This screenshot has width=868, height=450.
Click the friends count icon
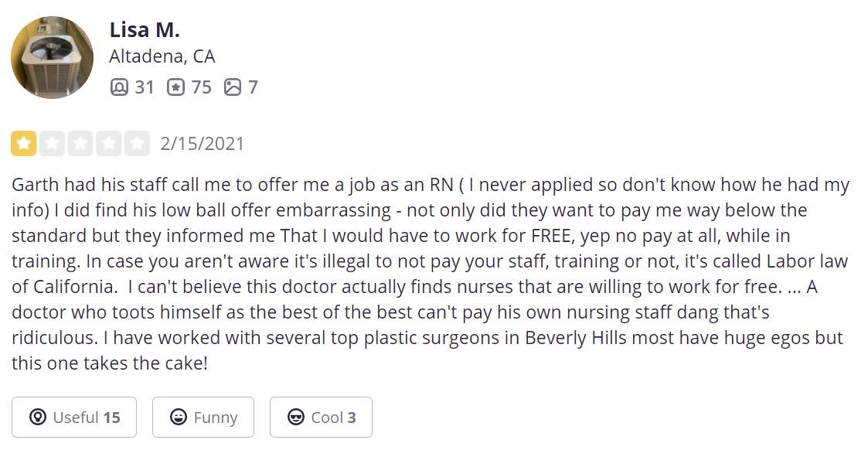[119, 87]
